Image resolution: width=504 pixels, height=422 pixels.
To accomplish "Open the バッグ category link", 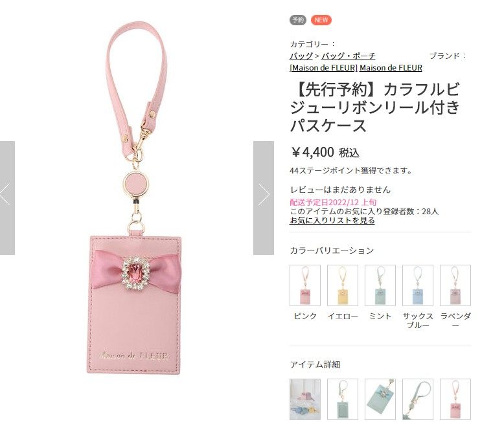I will click(301, 56).
